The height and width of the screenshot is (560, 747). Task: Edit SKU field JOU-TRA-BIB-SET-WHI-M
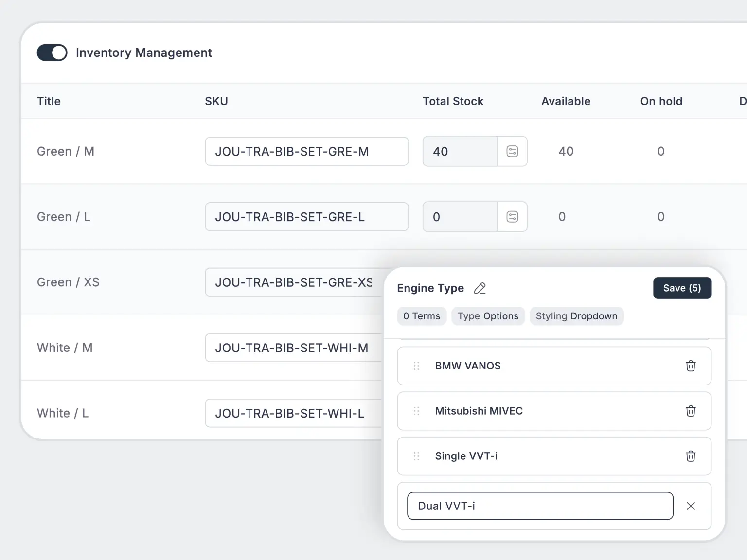295,348
